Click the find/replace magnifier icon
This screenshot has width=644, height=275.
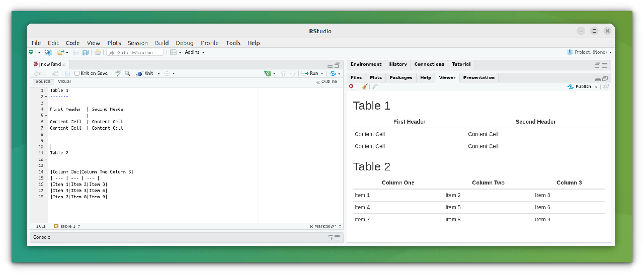pyautogui.click(x=127, y=73)
